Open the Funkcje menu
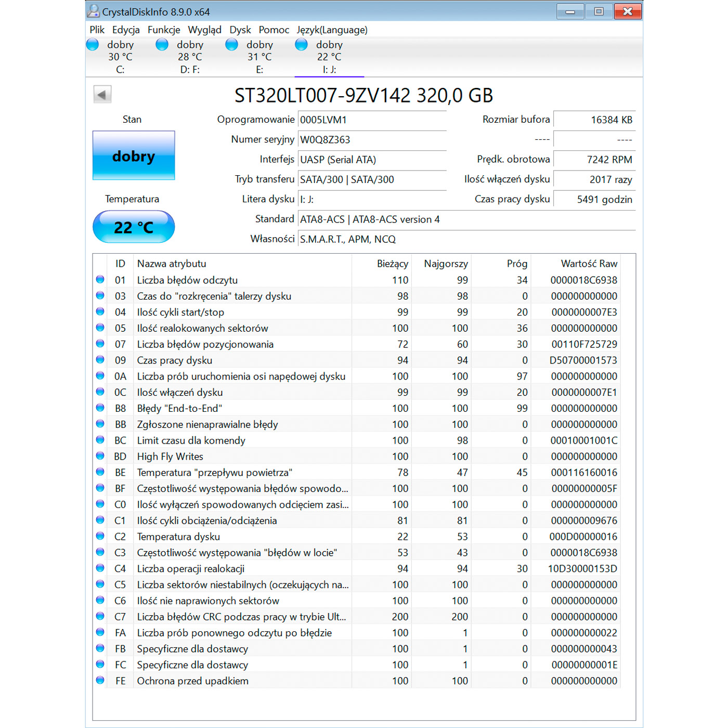Image resolution: width=728 pixels, height=728 pixels. 164,30
